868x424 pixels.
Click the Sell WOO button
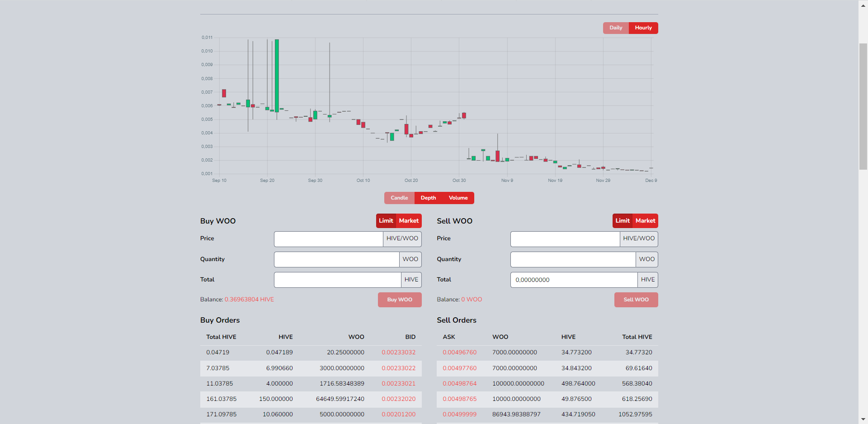[x=636, y=300]
